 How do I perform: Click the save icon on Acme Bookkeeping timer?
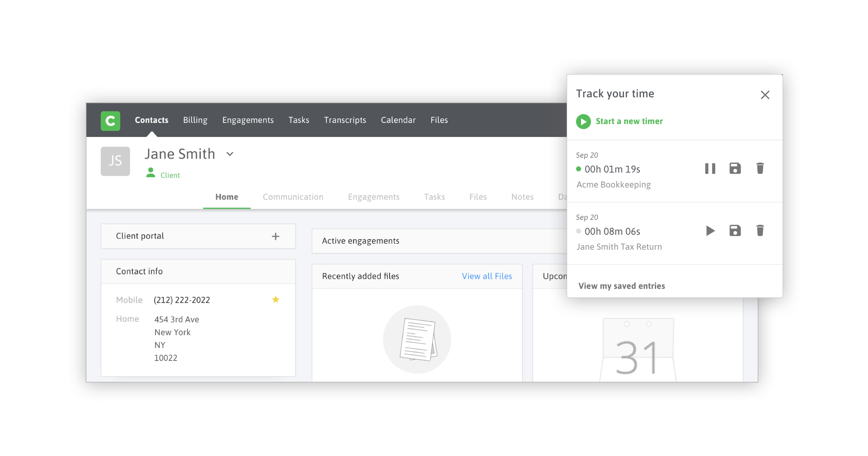point(735,168)
